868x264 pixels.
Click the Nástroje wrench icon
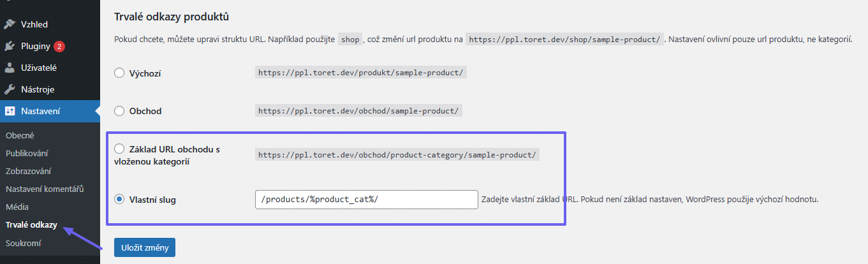coord(10,89)
